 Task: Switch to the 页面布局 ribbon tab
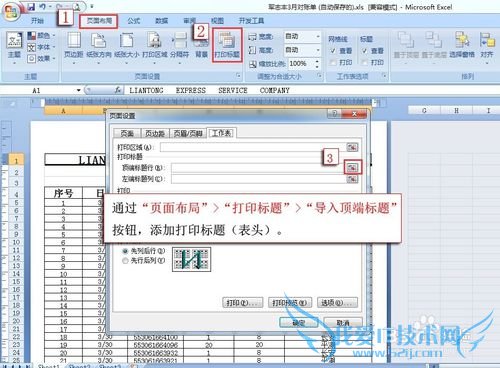[99, 21]
